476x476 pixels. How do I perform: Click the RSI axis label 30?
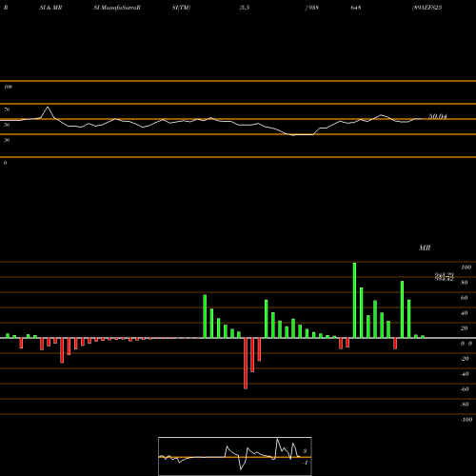7,140
